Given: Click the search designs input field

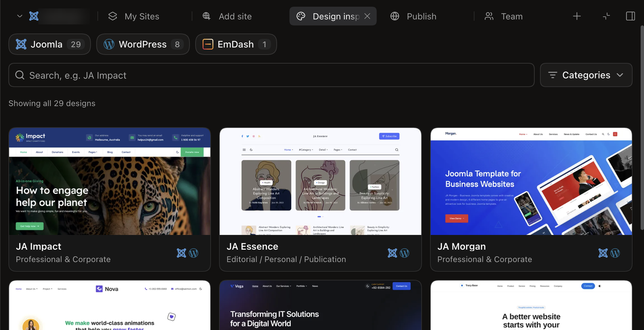Looking at the screenshot, I should tap(271, 75).
